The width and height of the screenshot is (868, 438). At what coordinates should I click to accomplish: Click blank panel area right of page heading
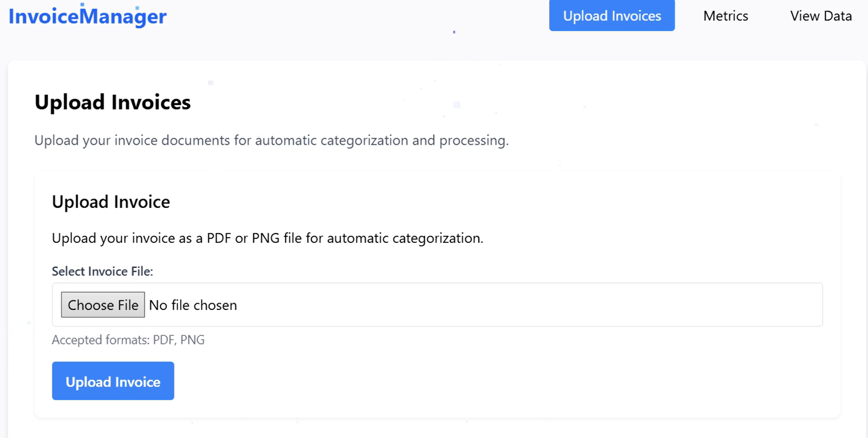pyautogui.click(x=516, y=103)
